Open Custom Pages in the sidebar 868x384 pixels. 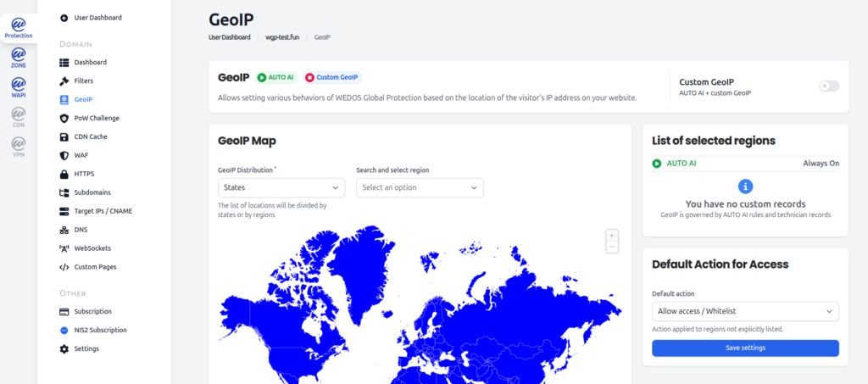coord(95,267)
